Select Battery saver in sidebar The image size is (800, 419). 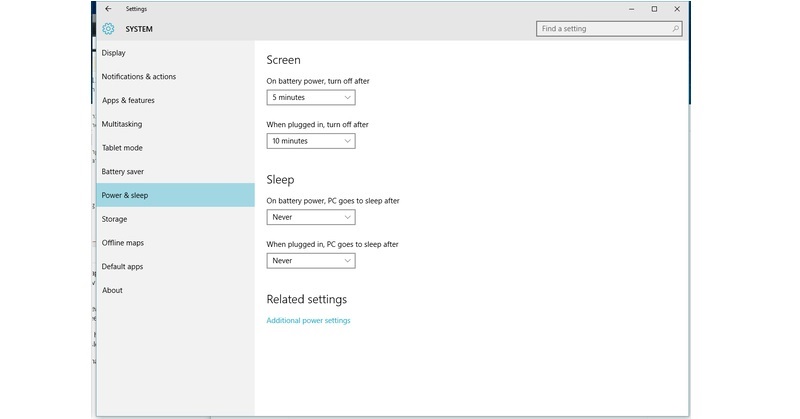[x=123, y=172]
